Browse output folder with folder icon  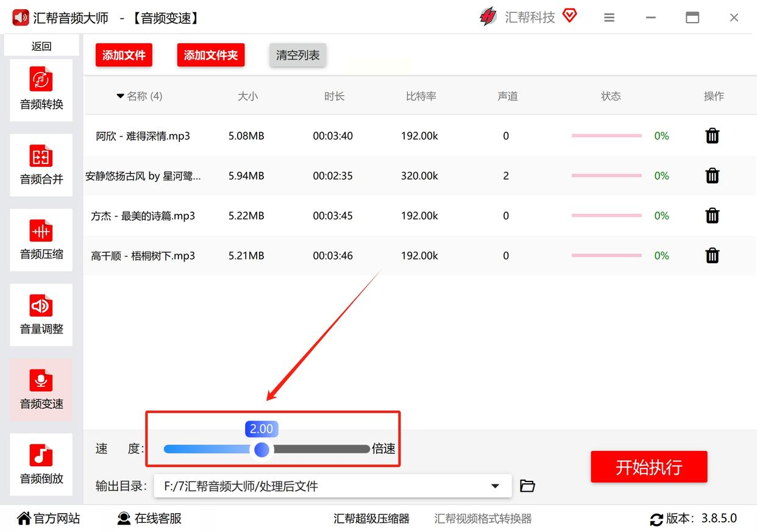527,486
